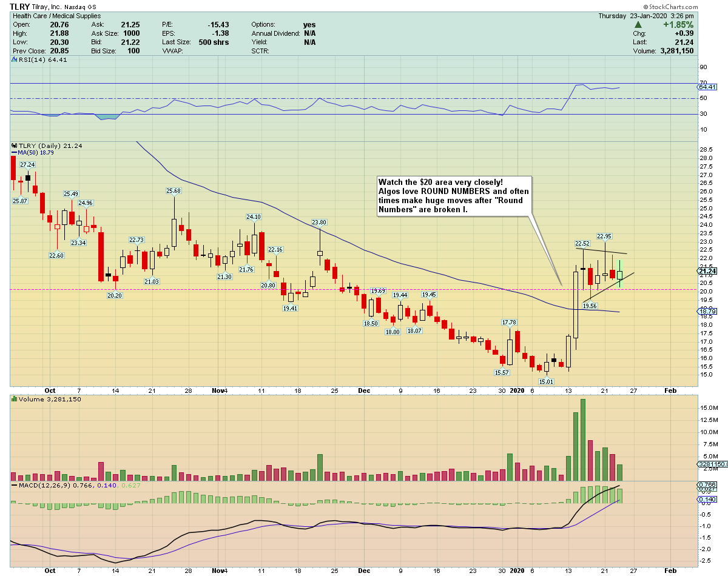The height and width of the screenshot is (576, 728).
Task: Click the RSI 64.41 value tag on right axis
Action: click(x=706, y=87)
